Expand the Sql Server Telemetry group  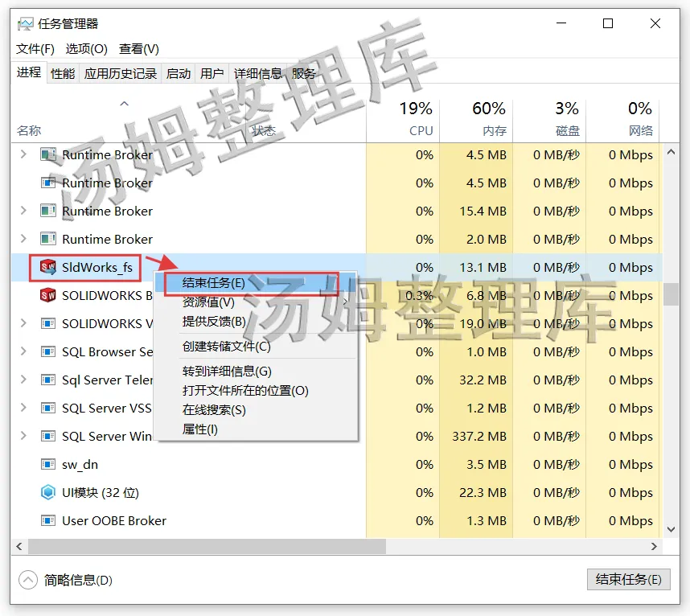(24, 380)
